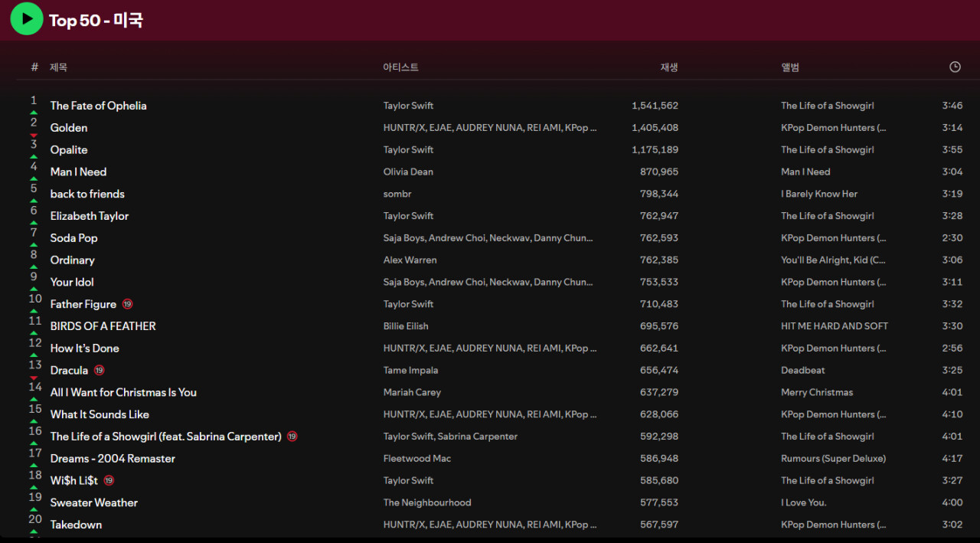Select the Top 50 - 미국 playlist title
This screenshot has width=980, height=543.
[x=96, y=20]
